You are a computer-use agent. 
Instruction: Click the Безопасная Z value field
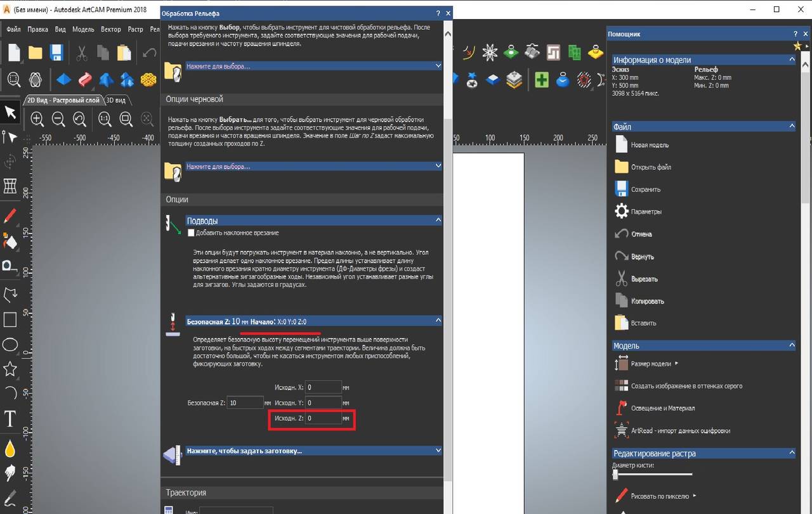pyautogui.click(x=245, y=402)
